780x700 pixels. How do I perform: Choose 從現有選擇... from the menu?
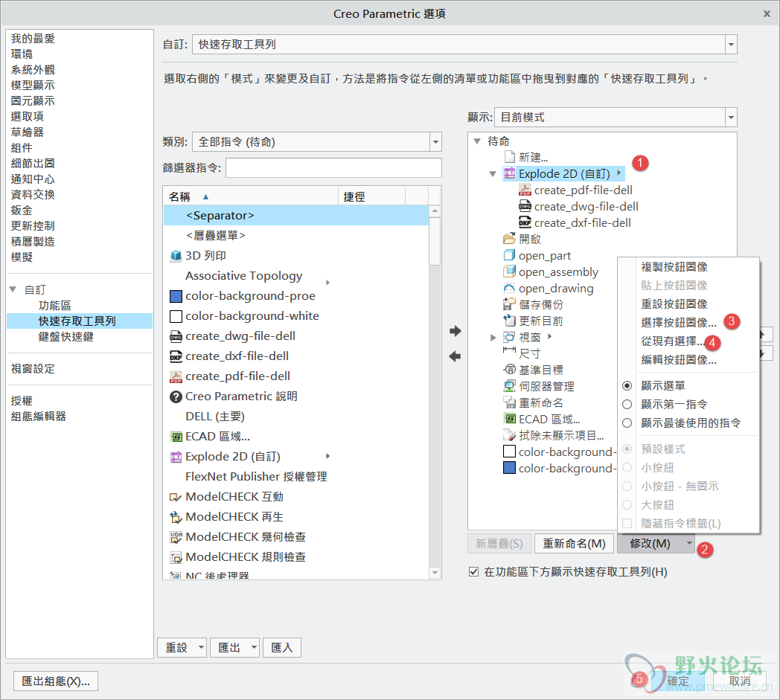pyautogui.click(x=673, y=341)
